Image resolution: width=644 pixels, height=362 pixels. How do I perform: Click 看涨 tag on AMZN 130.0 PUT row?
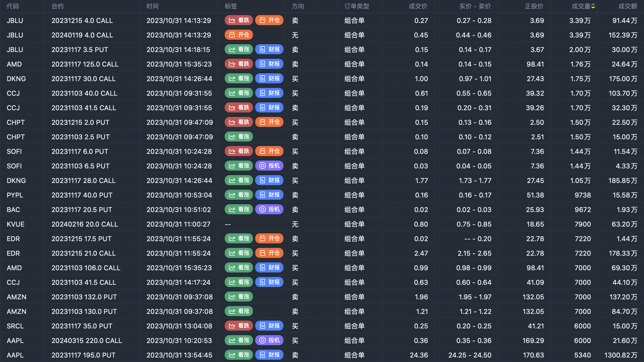tap(239, 311)
